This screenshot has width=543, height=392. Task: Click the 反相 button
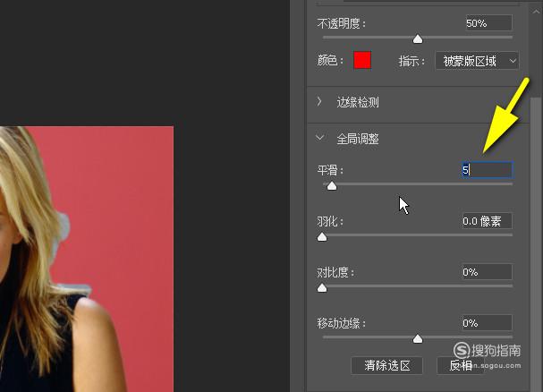461,366
